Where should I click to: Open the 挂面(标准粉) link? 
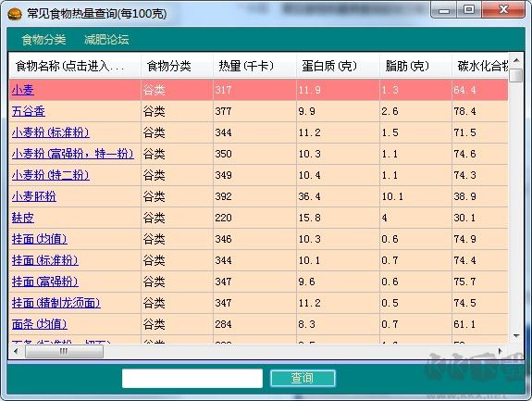tap(44, 260)
